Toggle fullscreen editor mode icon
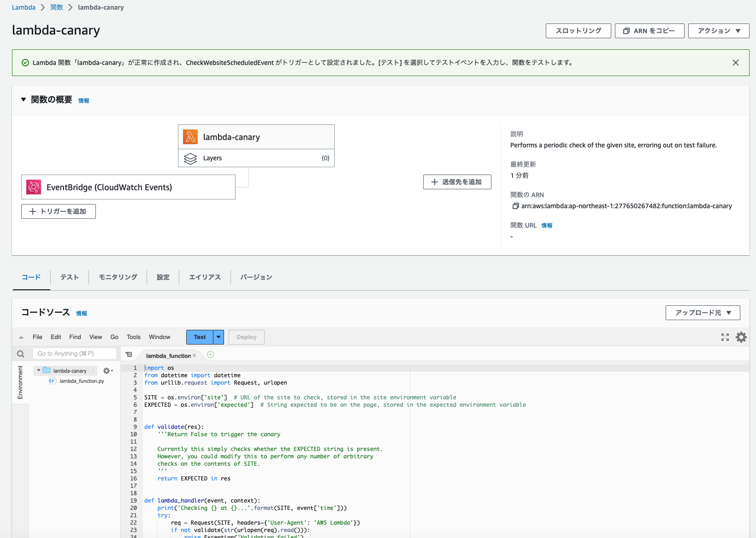The image size is (756, 538). click(x=725, y=337)
